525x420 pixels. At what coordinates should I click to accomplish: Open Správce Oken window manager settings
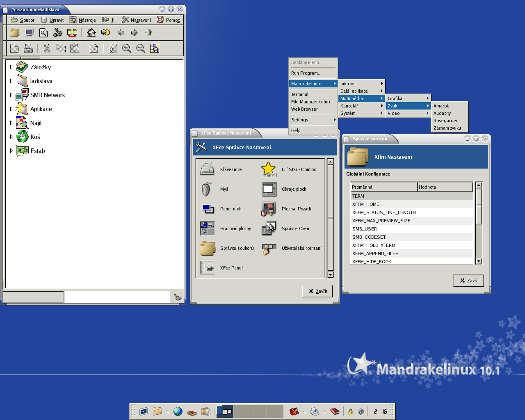point(285,228)
